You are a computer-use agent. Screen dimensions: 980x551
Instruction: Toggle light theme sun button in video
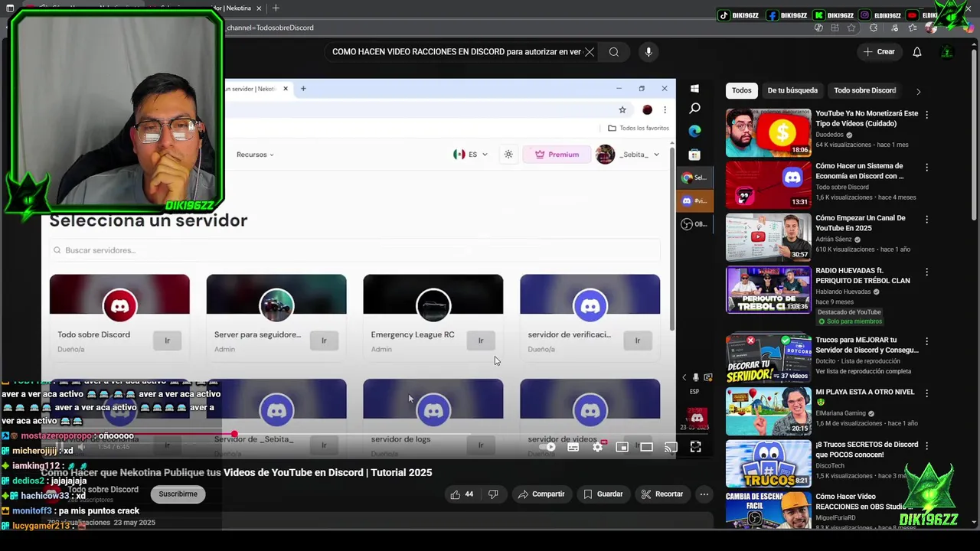point(508,155)
